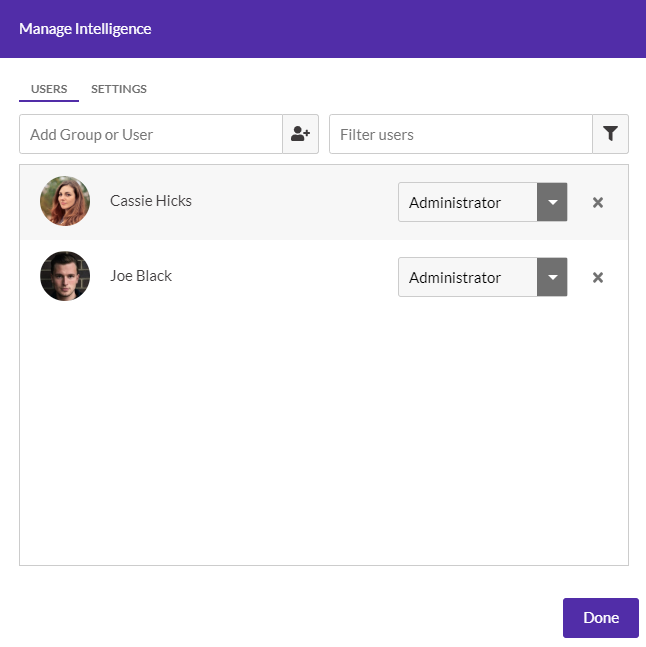The height and width of the screenshot is (647, 646).
Task: Focus the Add Group or User field
Action: [151, 134]
